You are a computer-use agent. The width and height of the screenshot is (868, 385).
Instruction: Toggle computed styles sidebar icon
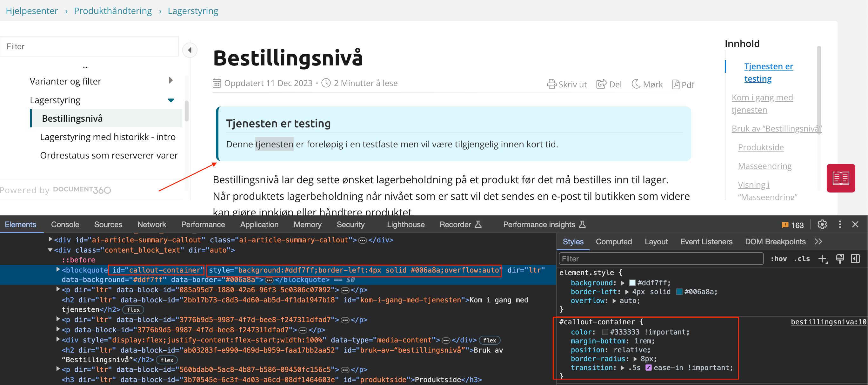click(x=855, y=259)
